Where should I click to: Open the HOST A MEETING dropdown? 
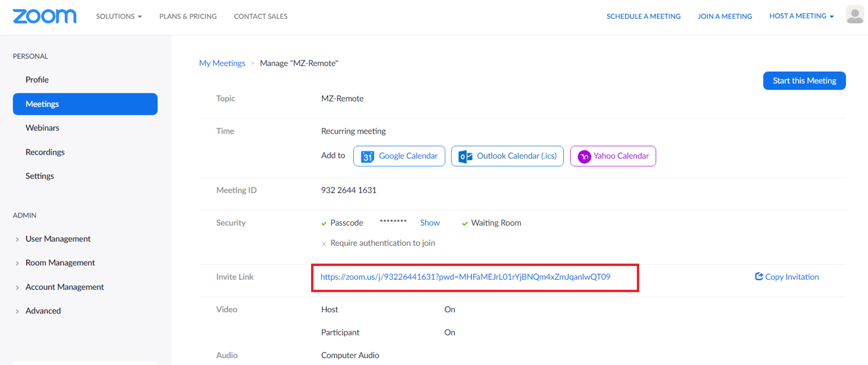pyautogui.click(x=801, y=16)
